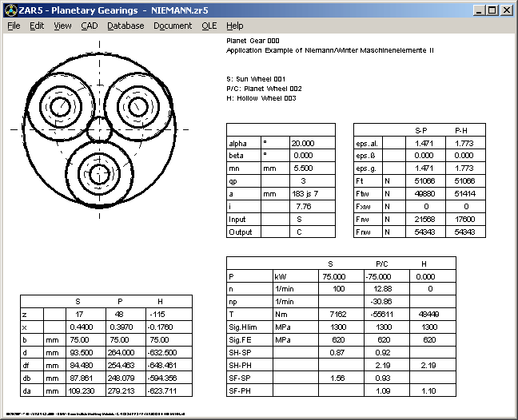This screenshot has width=518, height=420.
Task: Click the small central sun wheel in drawing
Action: point(99,128)
